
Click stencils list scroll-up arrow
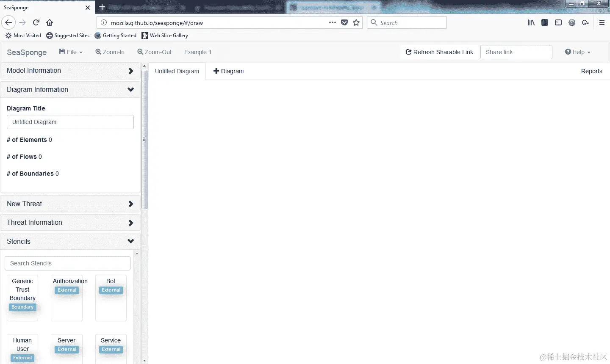136,254
